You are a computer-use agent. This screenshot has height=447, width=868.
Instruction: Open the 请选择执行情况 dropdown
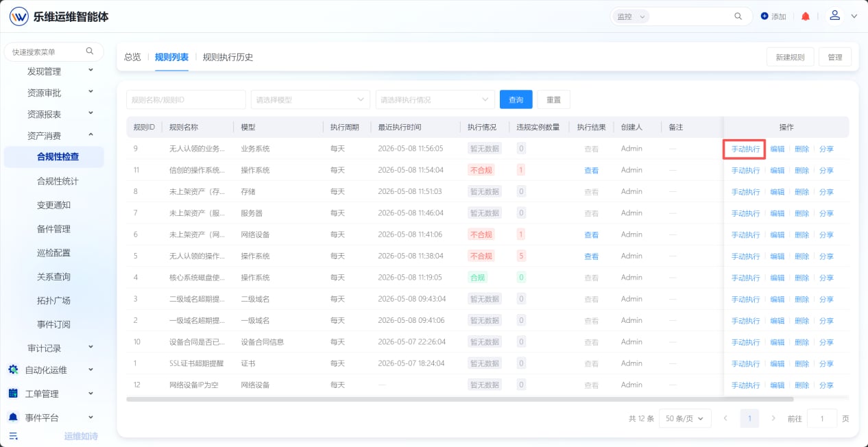click(435, 99)
